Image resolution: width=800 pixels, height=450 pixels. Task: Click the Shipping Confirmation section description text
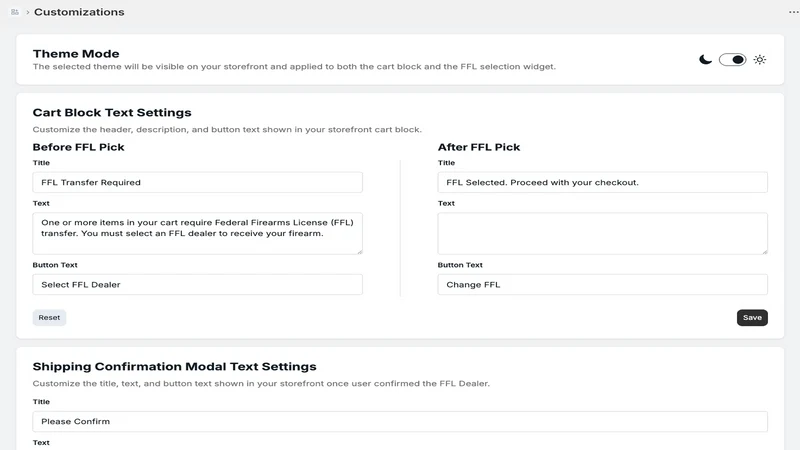point(261,384)
